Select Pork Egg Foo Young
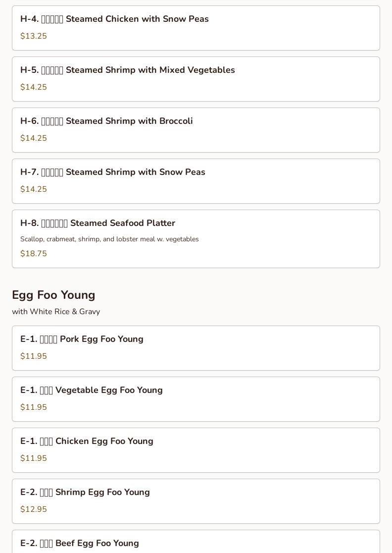Viewport: 392px width, 553px height. pyautogui.click(x=82, y=339)
